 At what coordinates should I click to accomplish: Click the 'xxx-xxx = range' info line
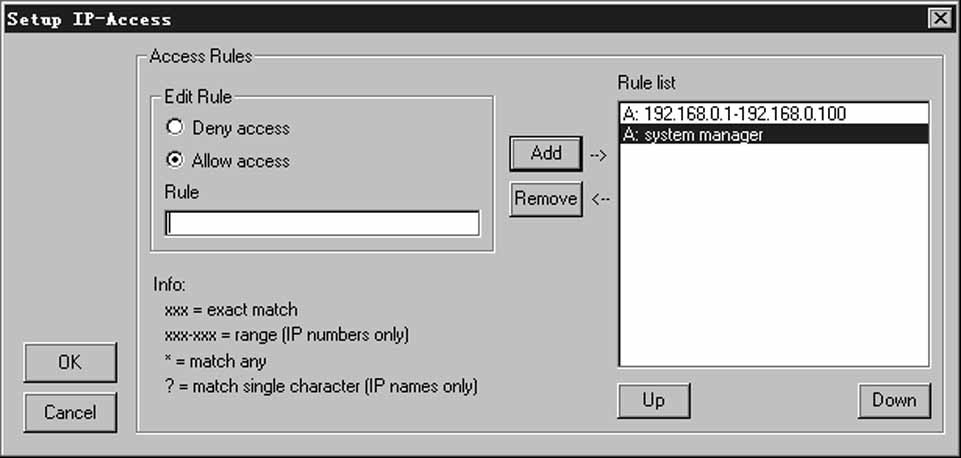(x=286, y=335)
